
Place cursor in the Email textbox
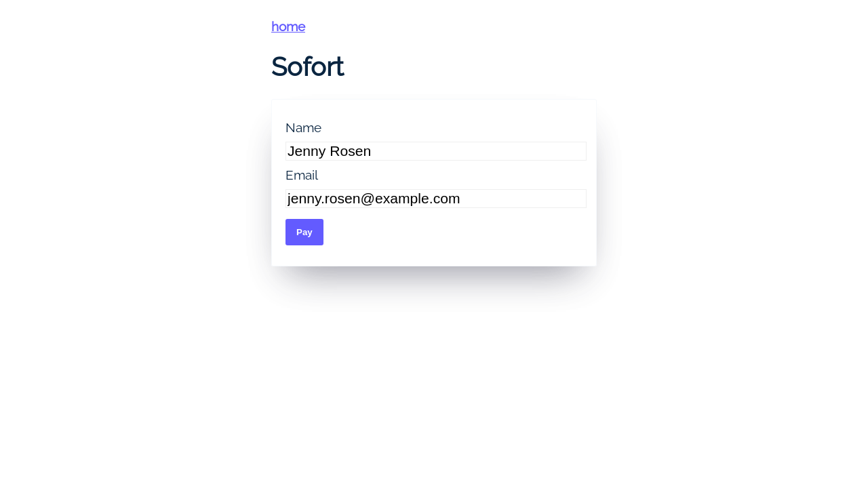click(435, 199)
